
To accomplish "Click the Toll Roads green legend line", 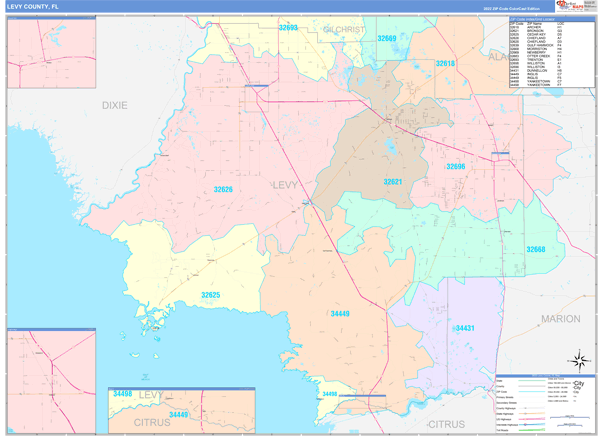I will (x=532, y=428).
